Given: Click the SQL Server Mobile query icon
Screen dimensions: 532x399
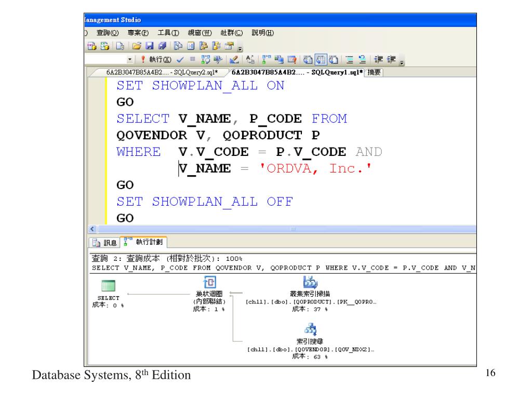Looking at the screenshot, I should 120,46.
